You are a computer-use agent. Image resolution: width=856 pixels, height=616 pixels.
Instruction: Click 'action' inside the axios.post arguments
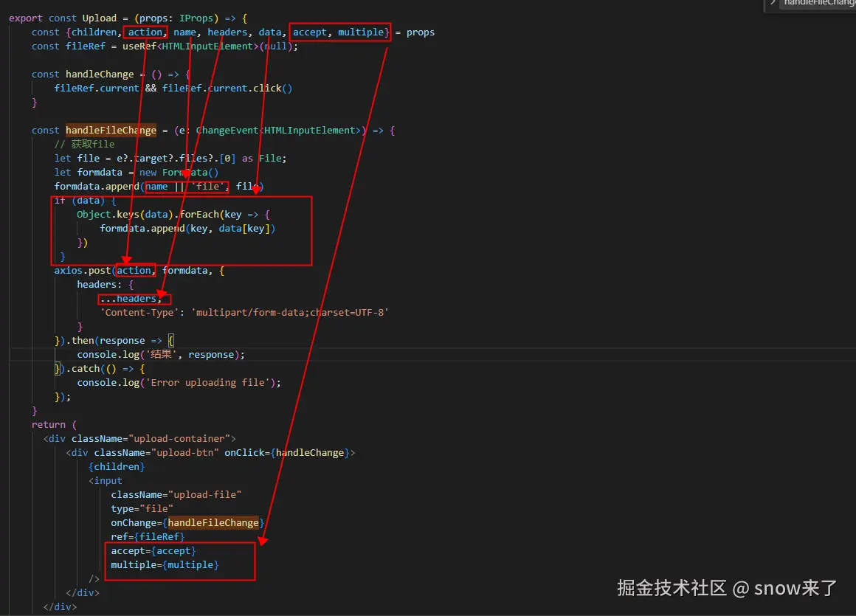point(134,271)
